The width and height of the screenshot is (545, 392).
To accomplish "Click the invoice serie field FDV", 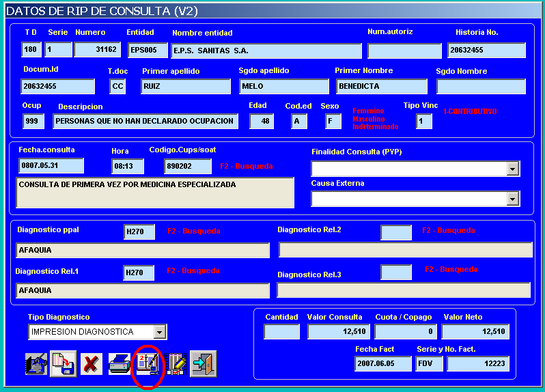I will (430, 364).
